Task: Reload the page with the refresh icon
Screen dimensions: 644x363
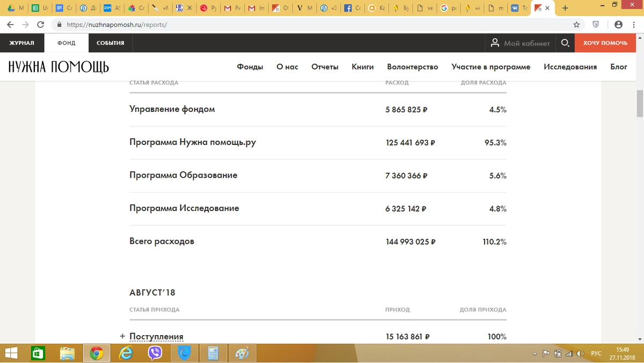Action: coord(40,25)
